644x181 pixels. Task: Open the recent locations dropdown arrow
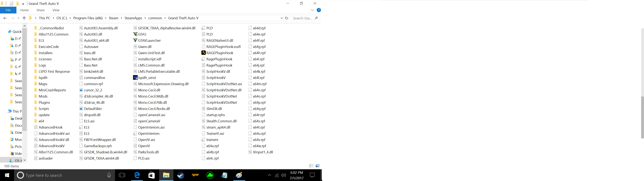point(18,18)
